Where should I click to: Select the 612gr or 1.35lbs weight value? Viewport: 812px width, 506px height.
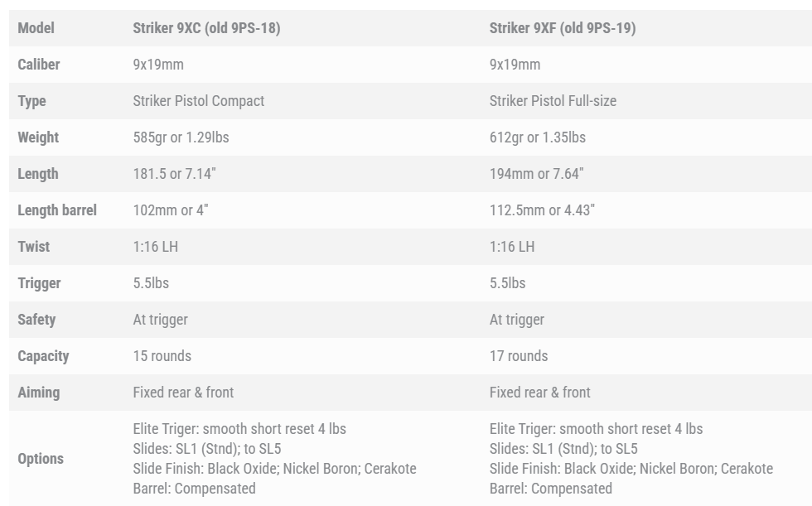coord(537,137)
